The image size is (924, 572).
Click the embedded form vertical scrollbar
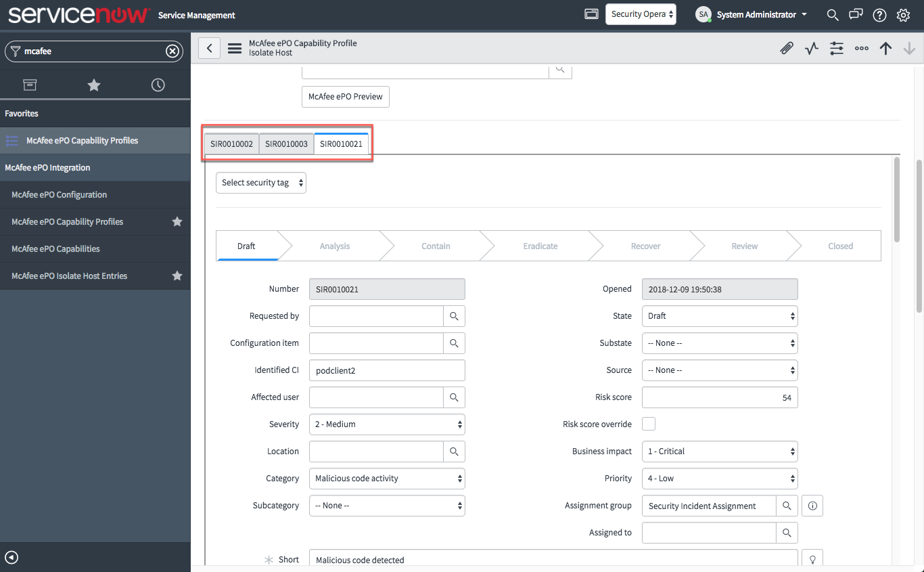[x=897, y=200]
